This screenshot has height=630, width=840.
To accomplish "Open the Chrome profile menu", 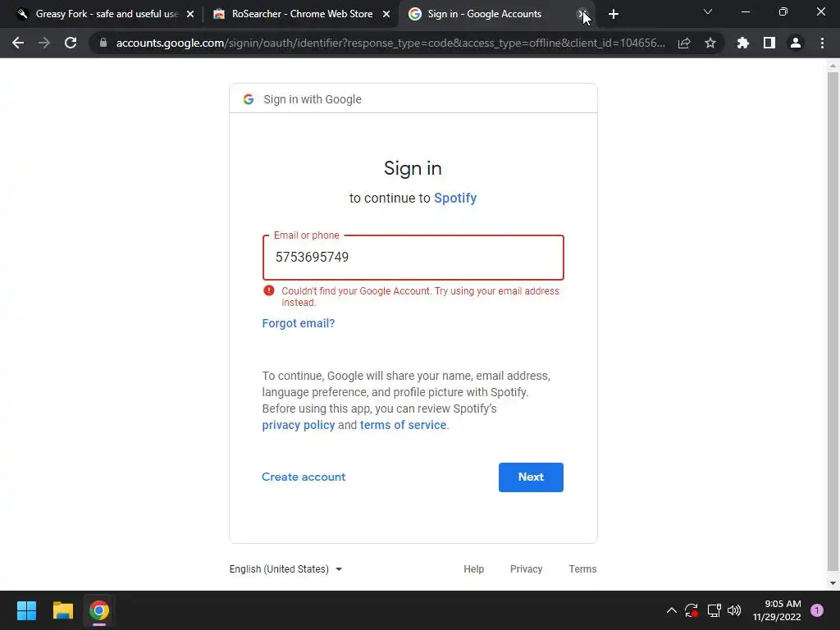I will (x=796, y=43).
